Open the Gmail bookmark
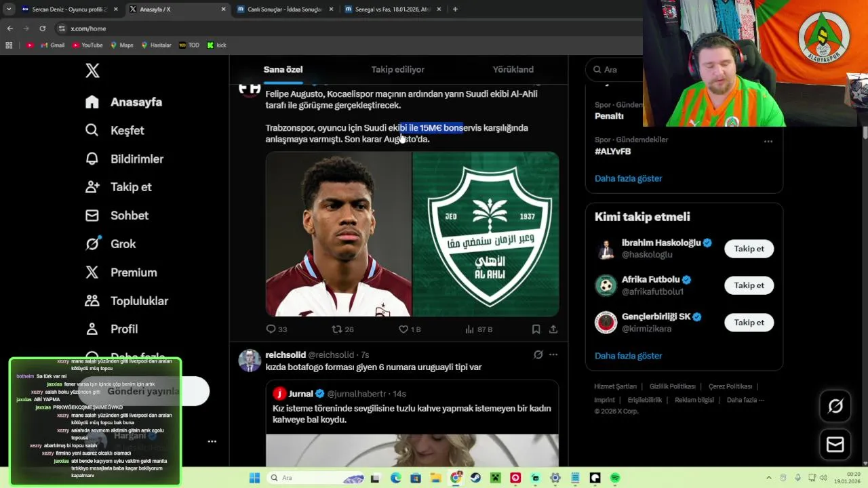 52,45
